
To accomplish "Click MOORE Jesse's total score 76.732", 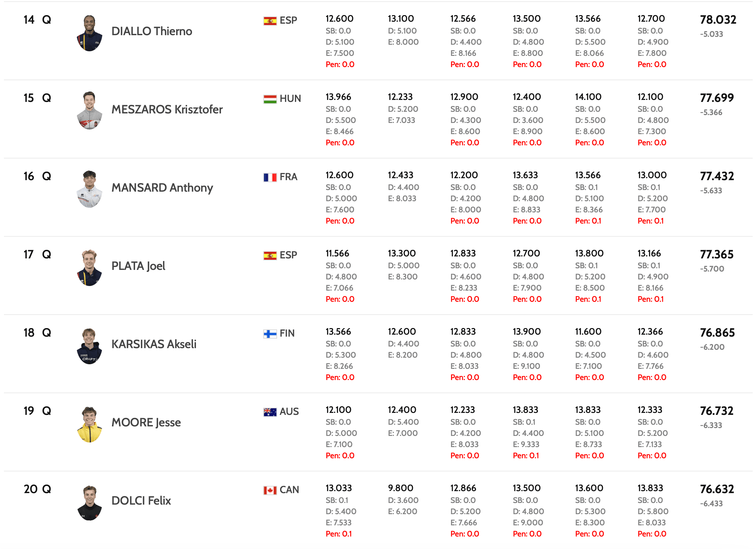I will coord(717,411).
